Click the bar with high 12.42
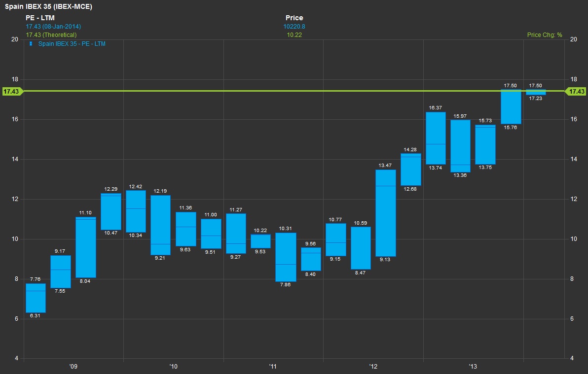 136,211
